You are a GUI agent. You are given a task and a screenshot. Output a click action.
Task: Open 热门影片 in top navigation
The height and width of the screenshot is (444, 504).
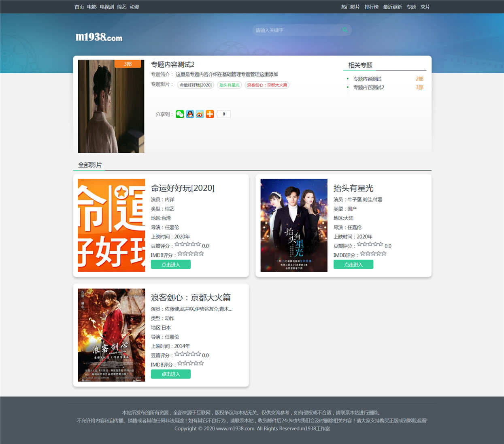coord(351,7)
